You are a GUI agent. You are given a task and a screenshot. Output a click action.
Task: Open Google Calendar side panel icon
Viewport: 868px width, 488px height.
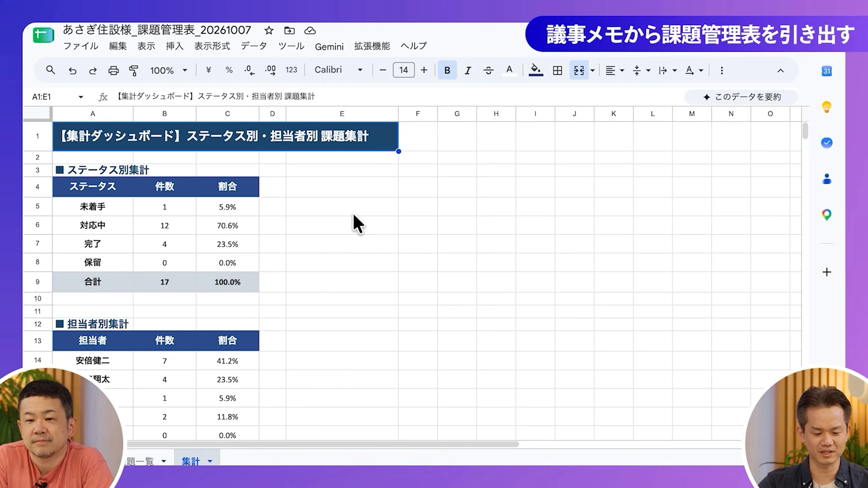point(826,71)
